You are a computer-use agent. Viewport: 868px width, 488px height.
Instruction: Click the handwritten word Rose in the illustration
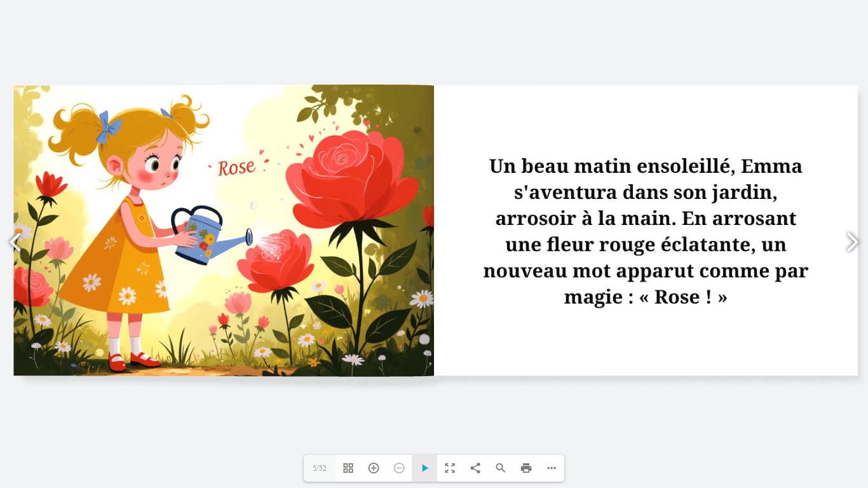(236, 168)
